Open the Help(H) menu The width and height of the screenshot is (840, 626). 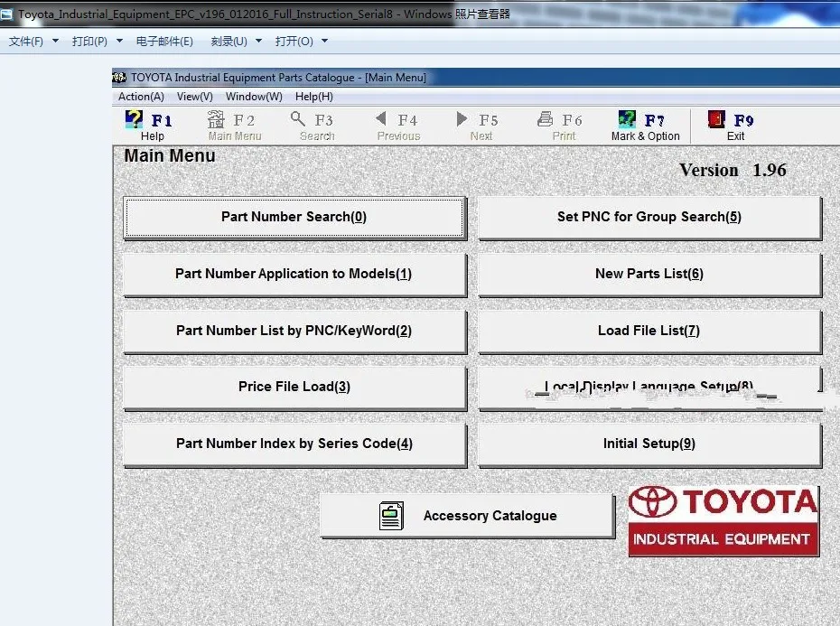click(x=314, y=97)
